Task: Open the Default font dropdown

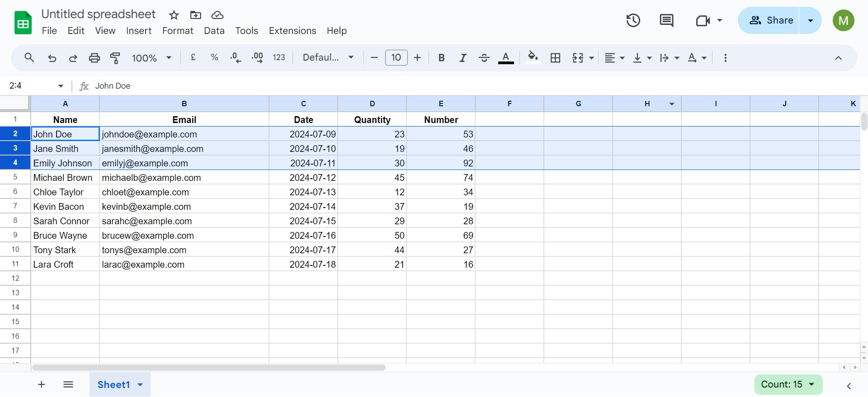Action: point(328,57)
